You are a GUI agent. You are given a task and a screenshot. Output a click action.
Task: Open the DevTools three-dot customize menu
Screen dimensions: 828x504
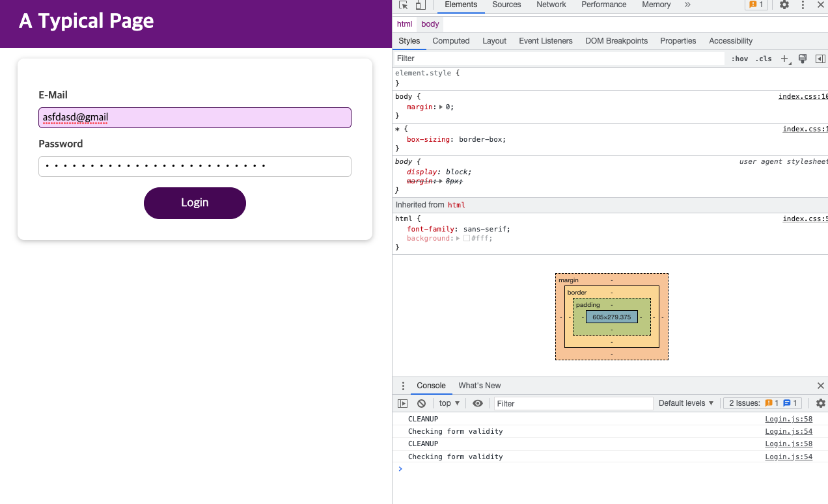pyautogui.click(x=803, y=5)
